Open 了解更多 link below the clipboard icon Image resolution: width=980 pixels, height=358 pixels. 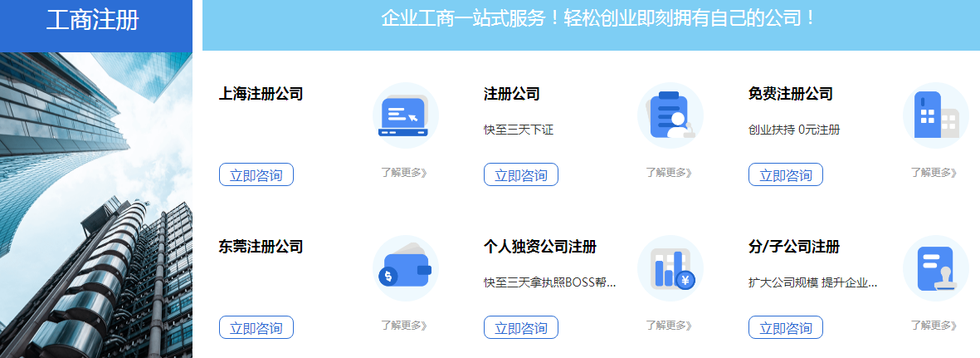(669, 173)
